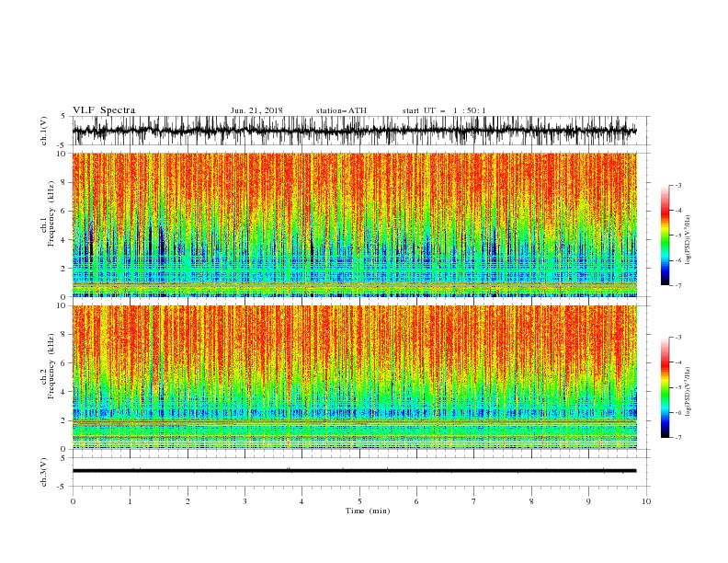Click the time axis tick label 6

pos(416,501)
